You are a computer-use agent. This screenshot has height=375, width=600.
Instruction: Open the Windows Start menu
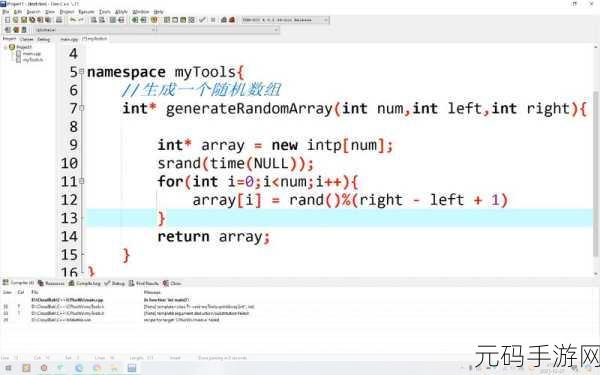(8, 368)
